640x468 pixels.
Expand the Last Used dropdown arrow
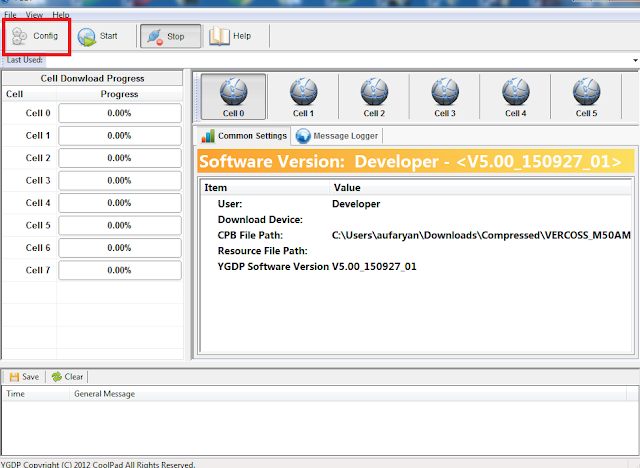(x=635, y=60)
